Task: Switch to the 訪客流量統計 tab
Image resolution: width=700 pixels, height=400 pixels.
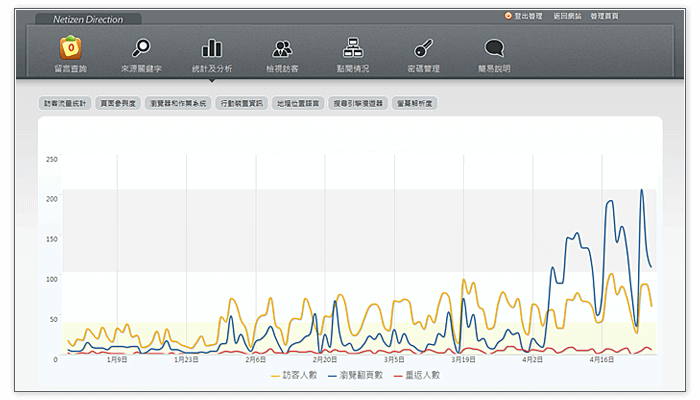Action: coord(65,103)
